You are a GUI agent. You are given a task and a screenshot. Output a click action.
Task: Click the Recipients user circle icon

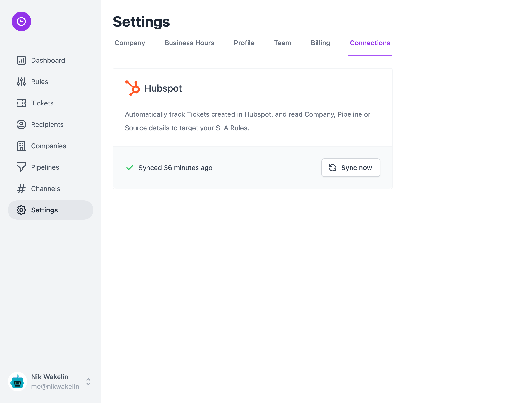coord(21,124)
